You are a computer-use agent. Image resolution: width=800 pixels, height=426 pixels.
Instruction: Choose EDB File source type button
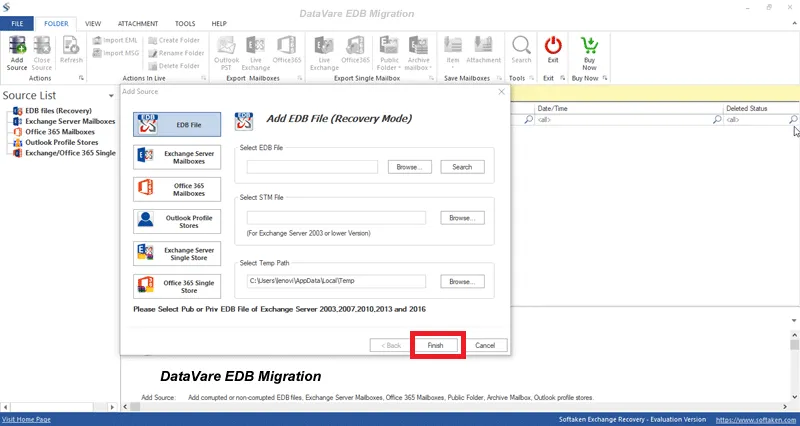coord(177,124)
